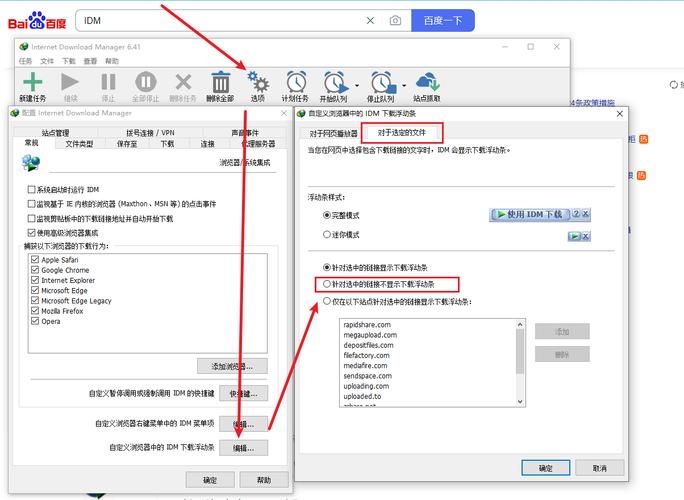This screenshot has width=684, height=500.
Task: Uncheck Google Chrome in browser list
Action: (x=35, y=270)
